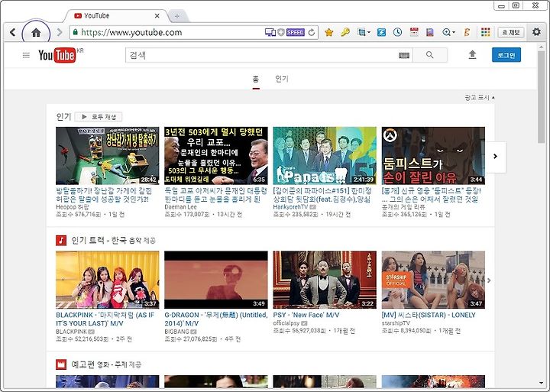Close the YouTube tab
550x392 pixels.
[157, 16]
